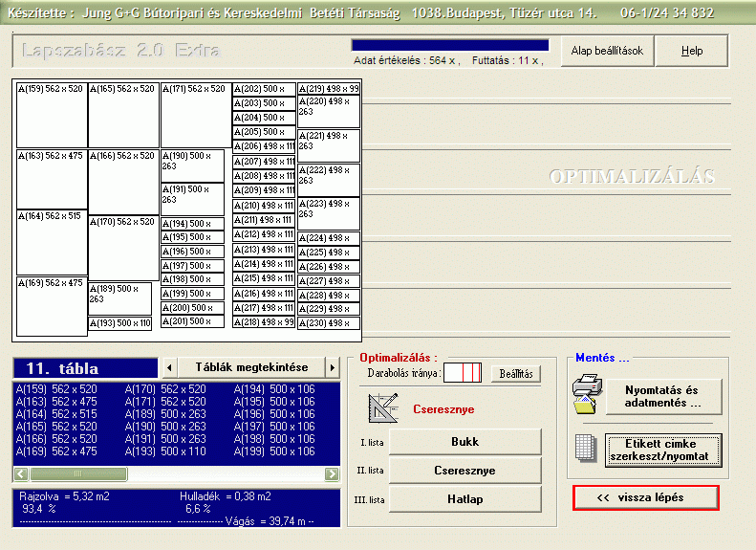Screen dimensions: 756x550
Task: Select panel A(164) 562 x 515 in layout
Action: click(52, 243)
